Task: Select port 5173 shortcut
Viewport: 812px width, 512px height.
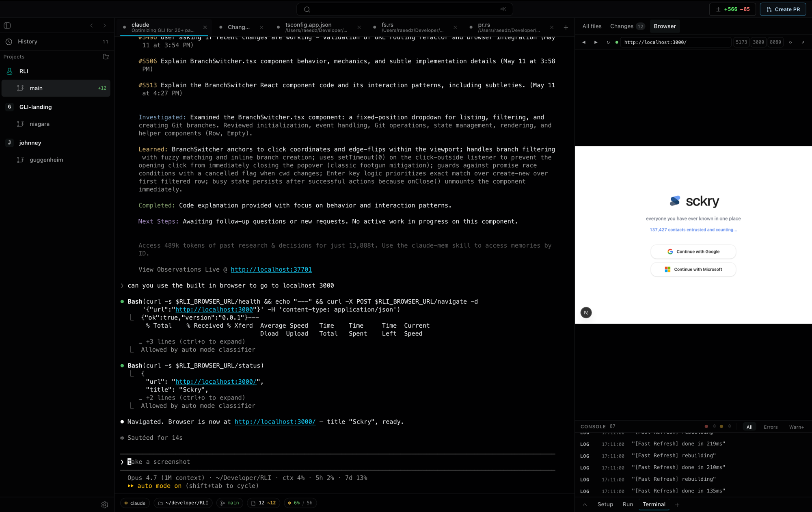Action: [x=741, y=42]
